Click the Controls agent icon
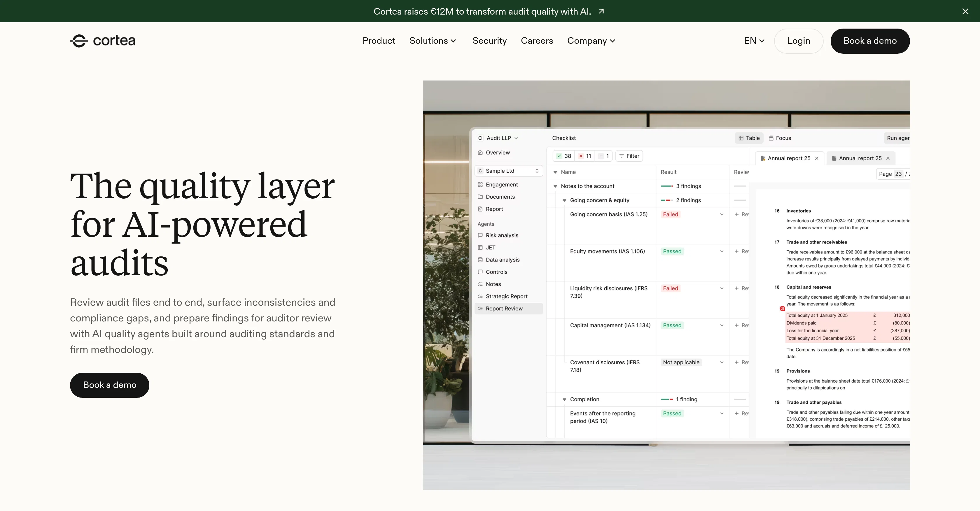 tap(480, 272)
